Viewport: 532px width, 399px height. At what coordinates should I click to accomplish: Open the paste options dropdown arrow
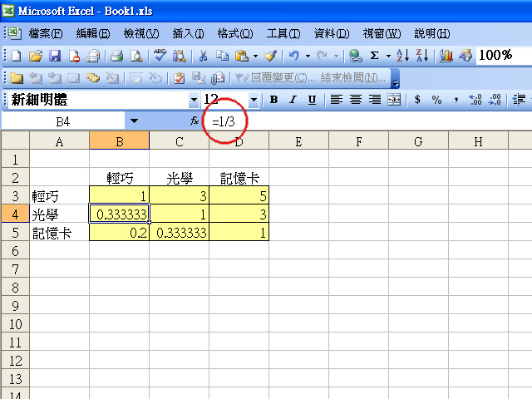[x=255, y=56]
